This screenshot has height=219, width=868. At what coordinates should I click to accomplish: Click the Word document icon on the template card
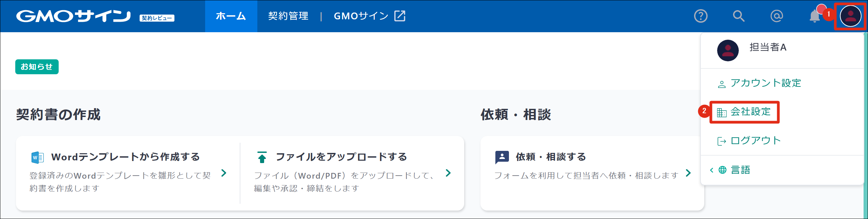point(37,157)
